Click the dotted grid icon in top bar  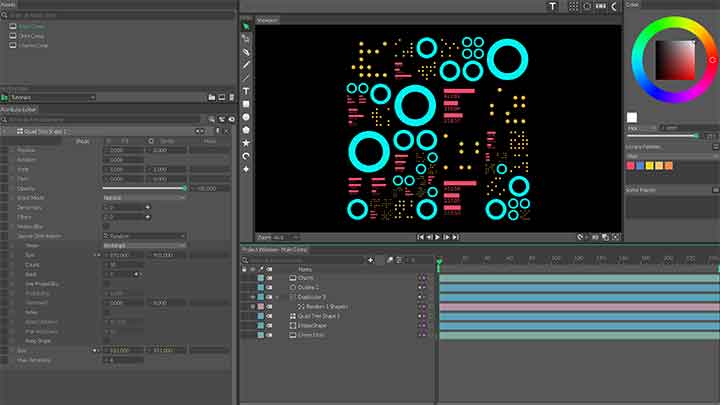coord(573,6)
